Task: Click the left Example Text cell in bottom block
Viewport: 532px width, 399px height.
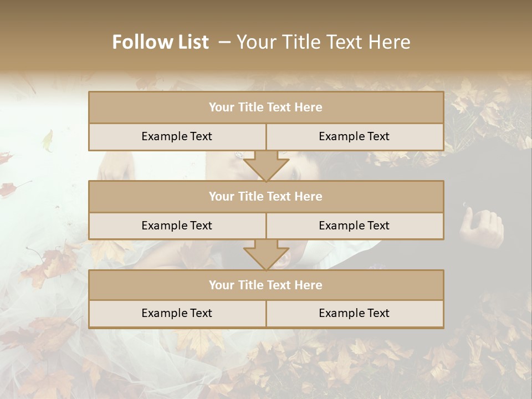Action: click(x=177, y=313)
